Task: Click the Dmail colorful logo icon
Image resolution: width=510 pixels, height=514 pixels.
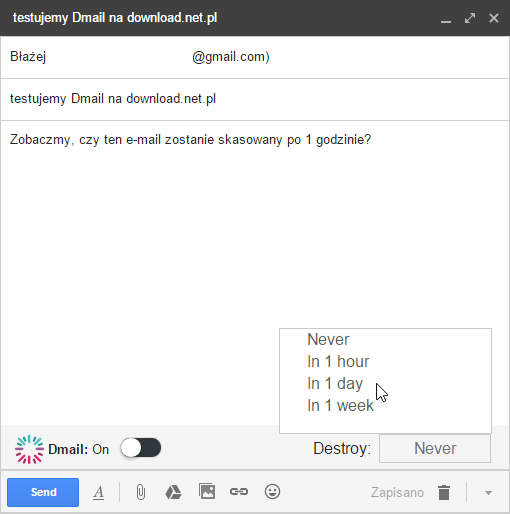Action: [29, 449]
